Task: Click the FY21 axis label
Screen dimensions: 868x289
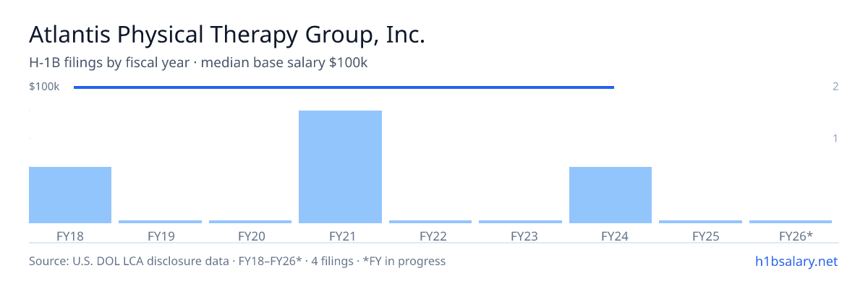Action: (341, 236)
